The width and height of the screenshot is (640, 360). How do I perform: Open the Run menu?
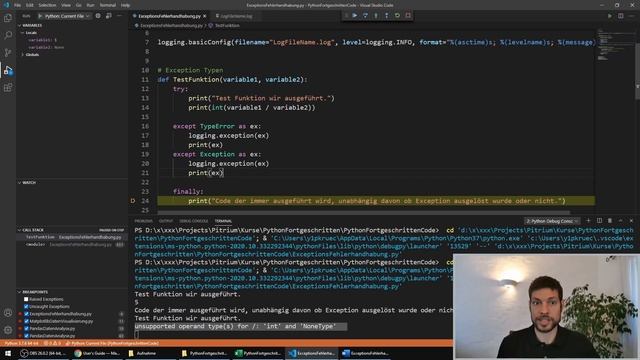tap(91, 5)
